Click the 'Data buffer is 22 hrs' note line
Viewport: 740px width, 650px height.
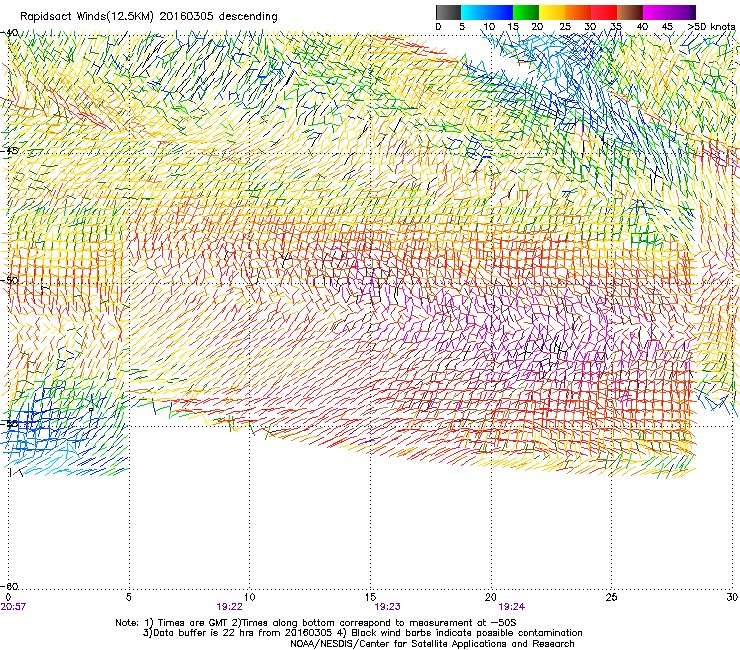click(x=362, y=633)
